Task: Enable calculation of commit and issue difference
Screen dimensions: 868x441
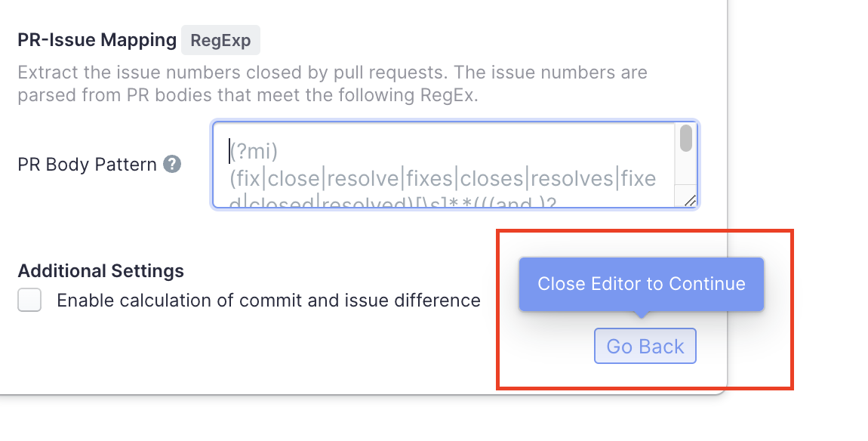Action: point(29,300)
